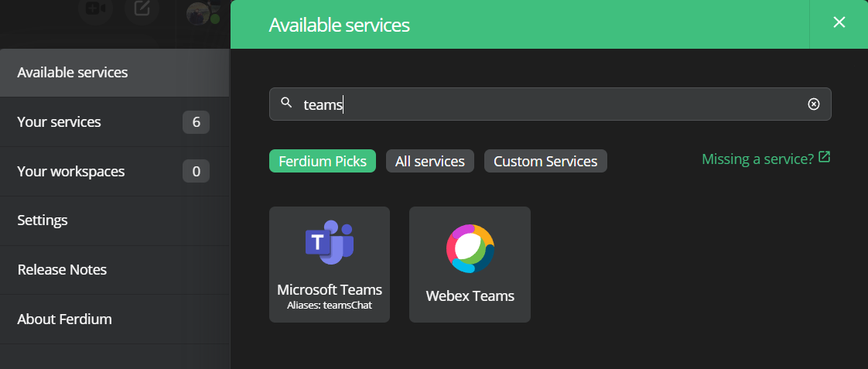Select Custom Services filter
Image resolution: width=868 pixels, height=369 pixels.
[x=545, y=161]
